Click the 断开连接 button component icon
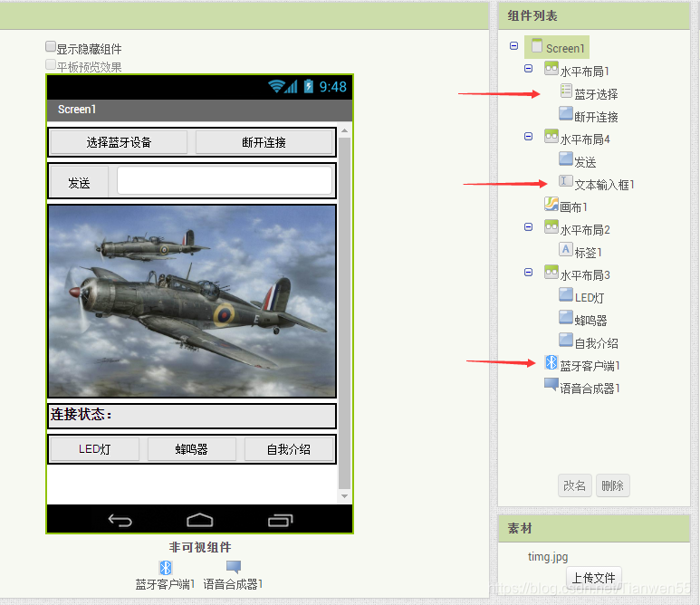This screenshot has height=605, width=700. click(x=566, y=113)
